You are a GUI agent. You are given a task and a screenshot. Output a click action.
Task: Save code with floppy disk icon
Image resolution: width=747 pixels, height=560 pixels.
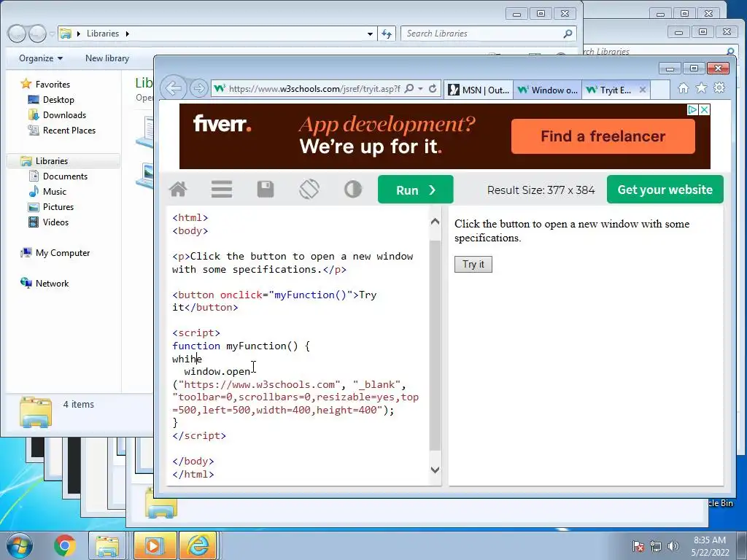(x=266, y=190)
